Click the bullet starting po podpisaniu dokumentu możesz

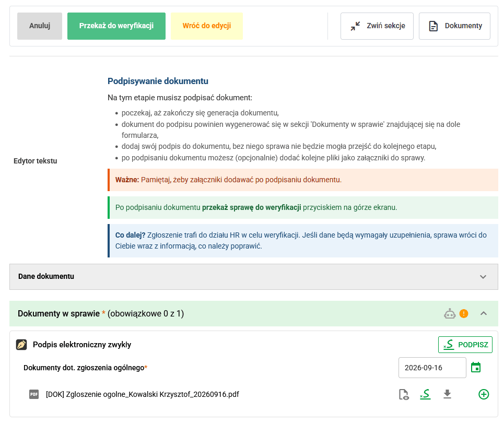(273, 158)
